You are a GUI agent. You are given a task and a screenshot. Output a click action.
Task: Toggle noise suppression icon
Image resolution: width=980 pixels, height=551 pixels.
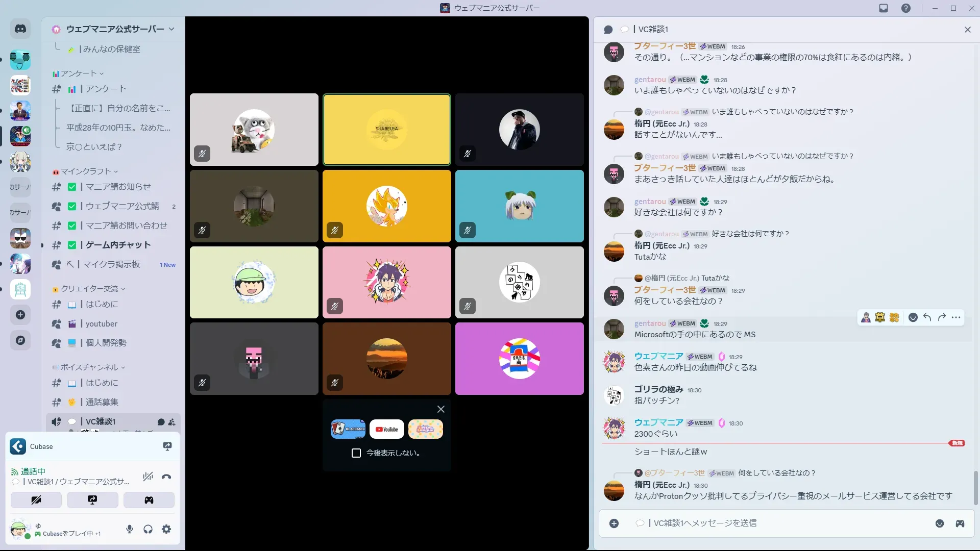click(148, 477)
